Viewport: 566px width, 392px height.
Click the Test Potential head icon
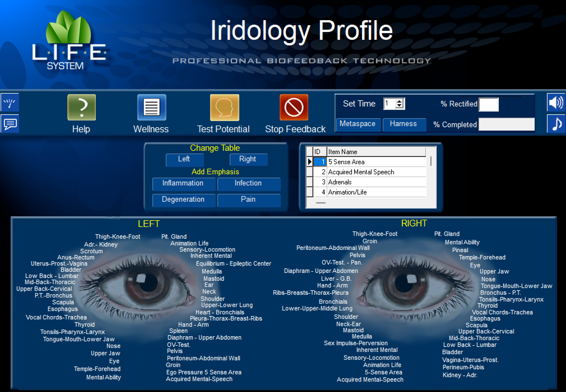tap(224, 107)
